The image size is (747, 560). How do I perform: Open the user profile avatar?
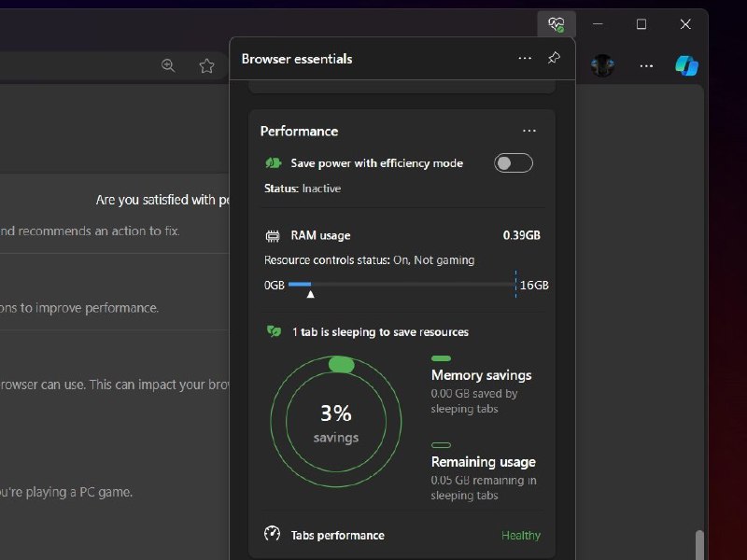coord(602,65)
